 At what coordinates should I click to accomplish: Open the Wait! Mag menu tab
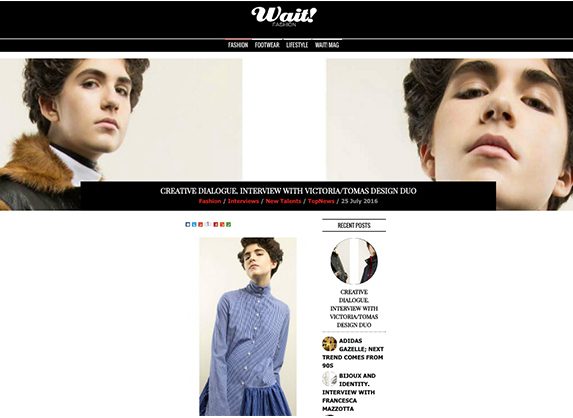point(327,45)
